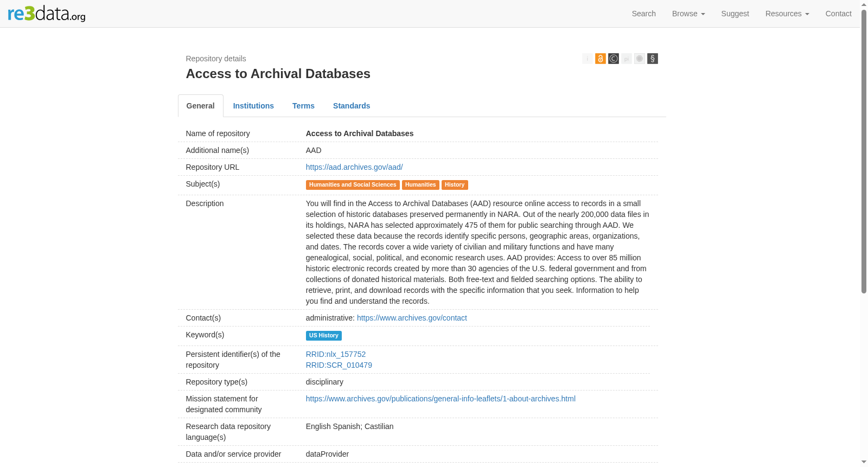Click the History subject tag
The width and height of the screenshot is (868, 467).
point(455,185)
